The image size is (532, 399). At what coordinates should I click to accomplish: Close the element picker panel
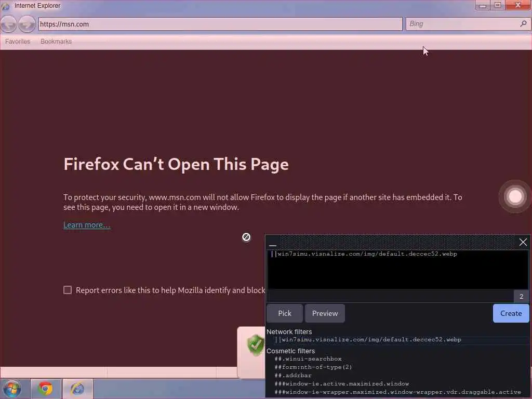523,242
